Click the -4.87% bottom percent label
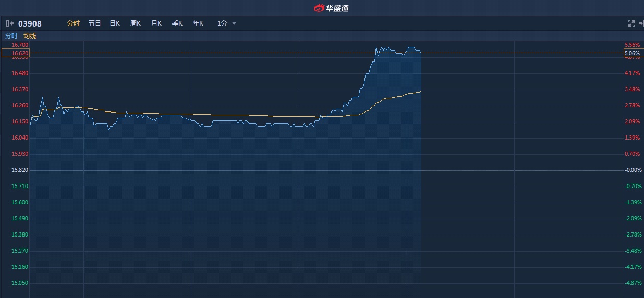This screenshot has height=298, width=644. (634, 283)
